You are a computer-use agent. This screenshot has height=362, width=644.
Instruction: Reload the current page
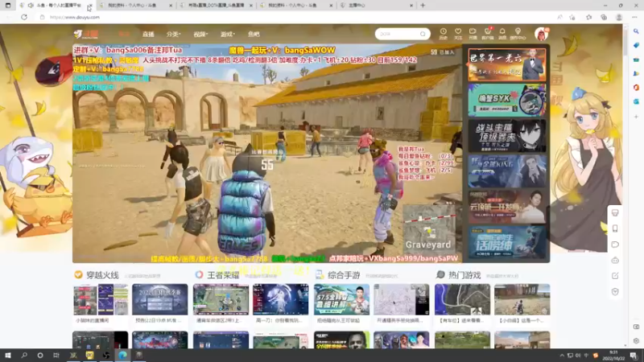[x=24, y=17]
